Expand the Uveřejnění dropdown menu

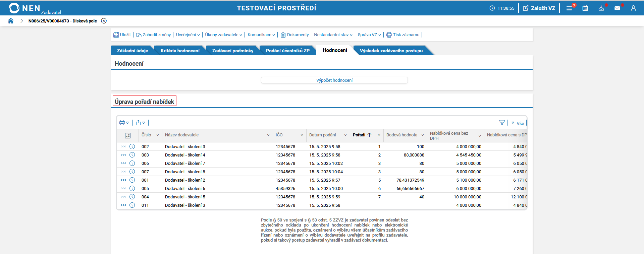coord(188,35)
